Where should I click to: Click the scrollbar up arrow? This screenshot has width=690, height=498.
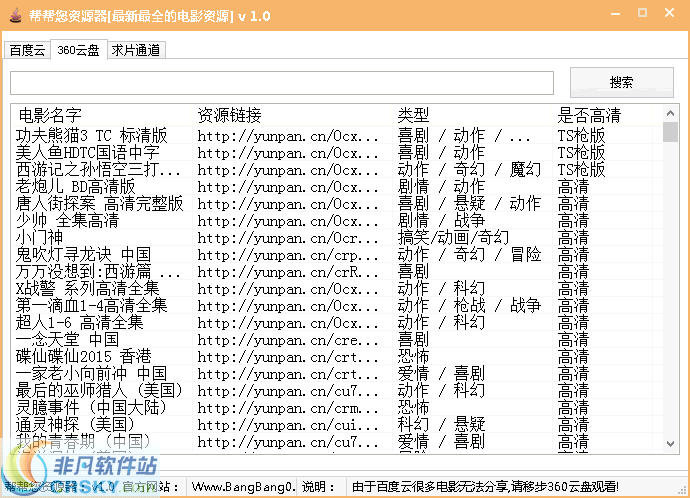(x=670, y=114)
